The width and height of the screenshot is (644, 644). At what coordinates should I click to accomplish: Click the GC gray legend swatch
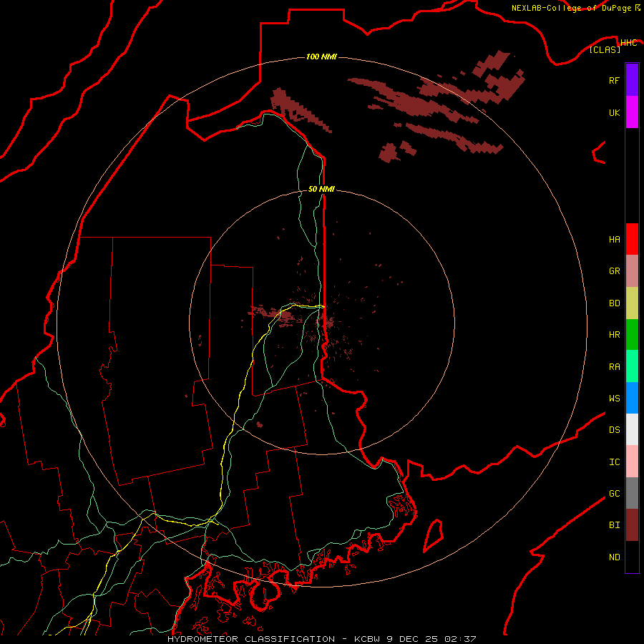[x=632, y=493]
